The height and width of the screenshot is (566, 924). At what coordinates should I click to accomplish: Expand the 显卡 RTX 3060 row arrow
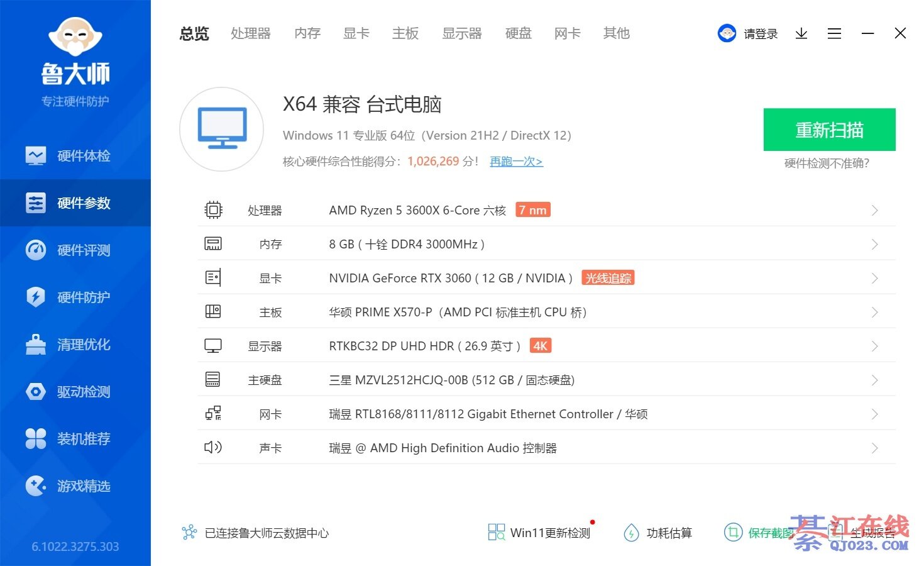[x=874, y=278]
